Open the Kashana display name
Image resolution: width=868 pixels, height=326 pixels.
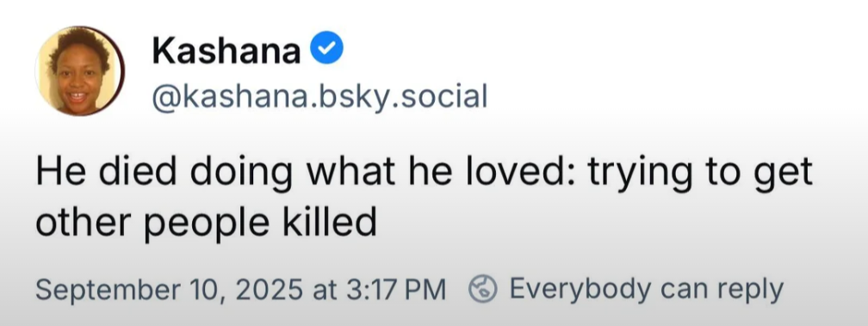226,50
